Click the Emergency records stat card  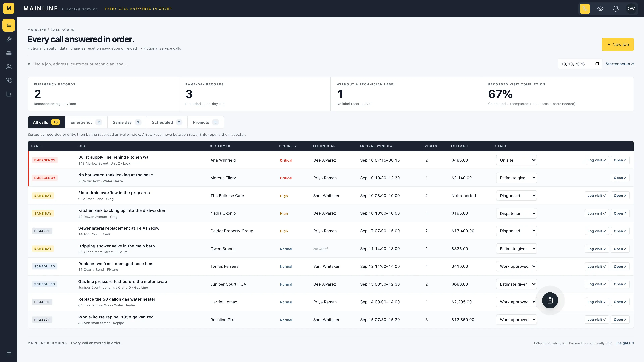pyautogui.click(x=103, y=94)
